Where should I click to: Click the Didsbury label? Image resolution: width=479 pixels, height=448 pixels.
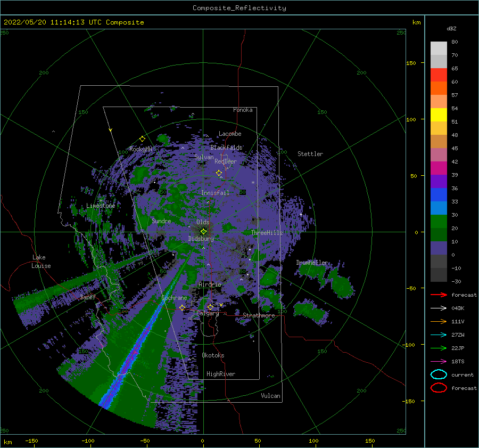click(x=201, y=239)
